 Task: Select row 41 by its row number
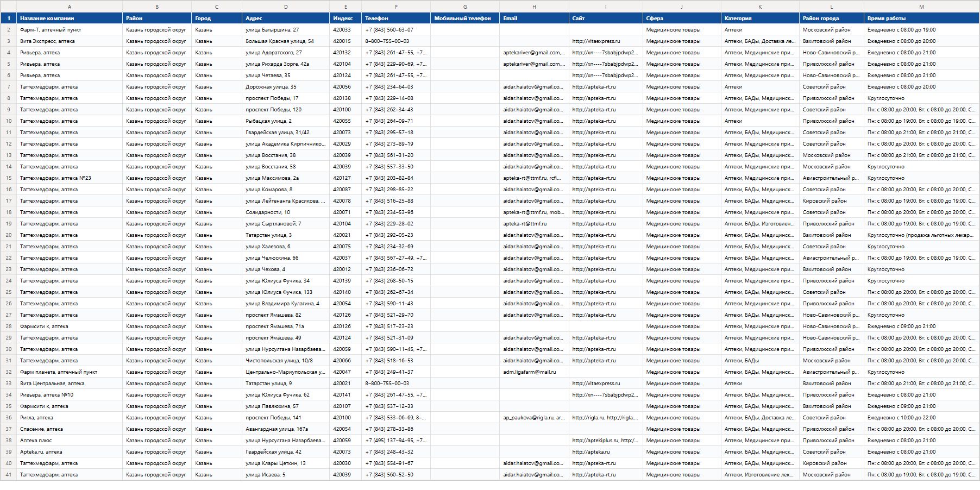click(9, 475)
